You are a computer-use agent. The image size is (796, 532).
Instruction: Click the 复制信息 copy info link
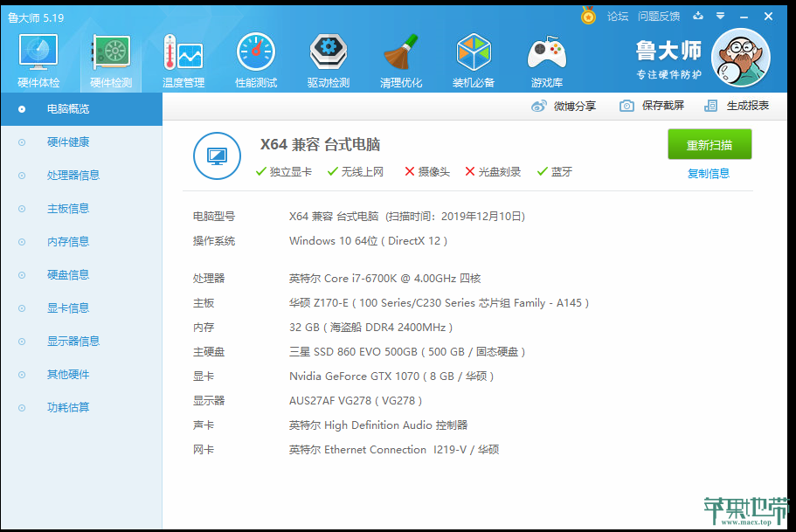708,174
